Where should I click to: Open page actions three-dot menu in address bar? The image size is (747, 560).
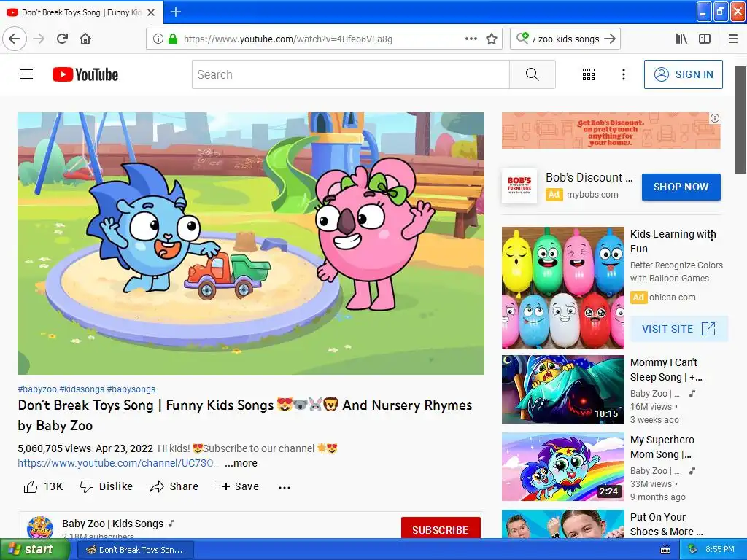click(x=471, y=39)
